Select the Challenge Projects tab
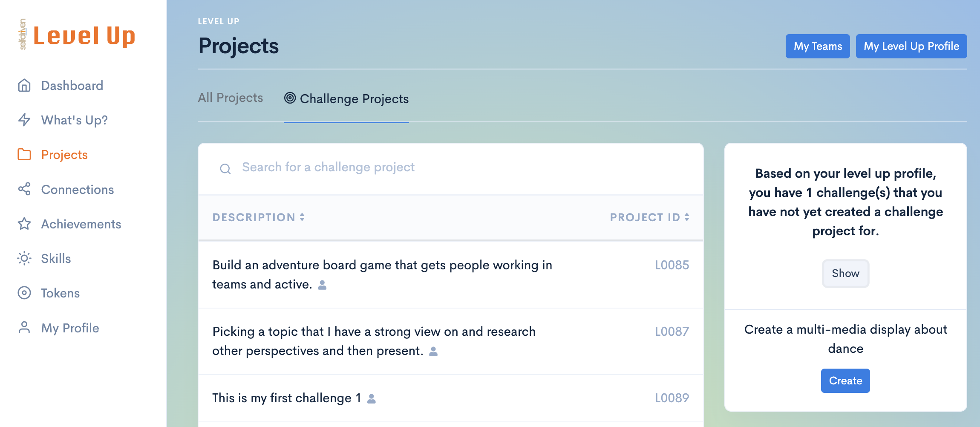 346,99
